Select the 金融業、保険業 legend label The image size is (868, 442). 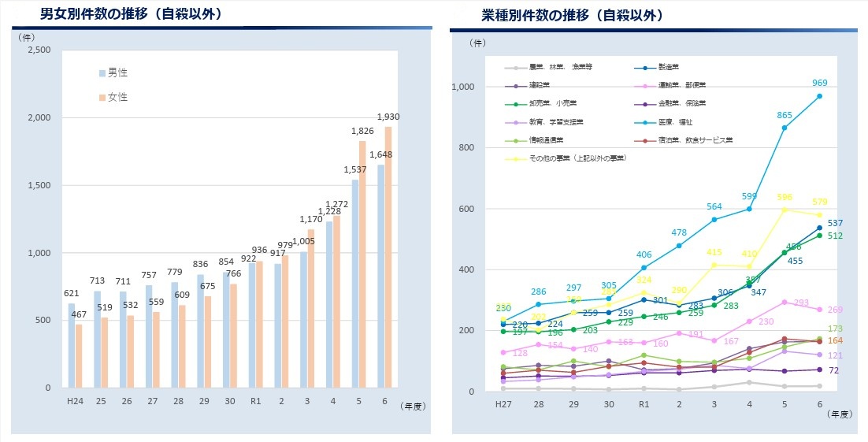[x=683, y=104]
